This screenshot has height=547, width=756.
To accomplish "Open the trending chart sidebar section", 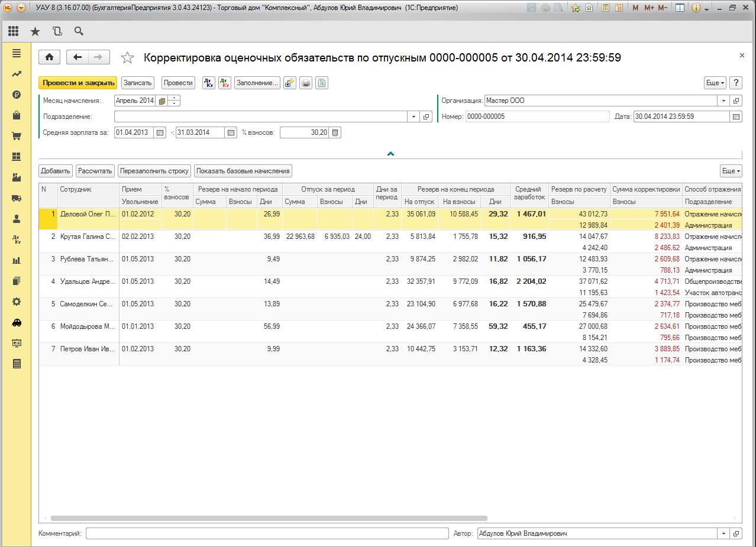I will [x=17, y=74].
